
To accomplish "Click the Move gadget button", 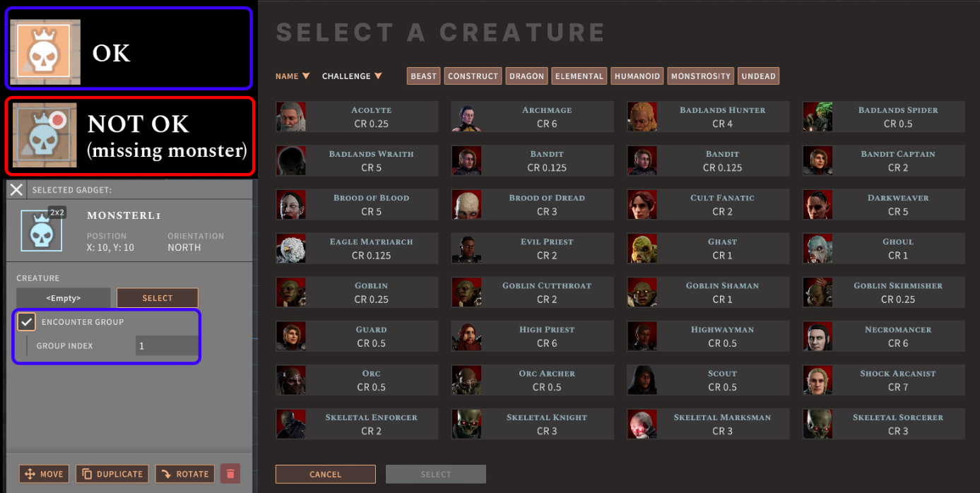I will (x=44, y=474).
